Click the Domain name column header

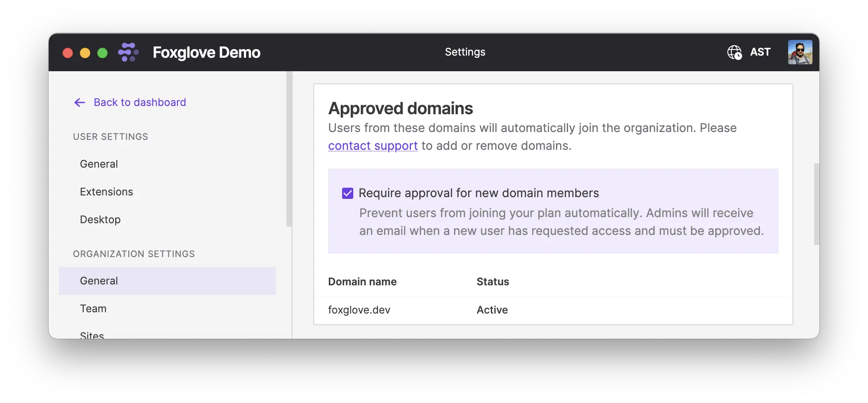click(x=362, y=282)
